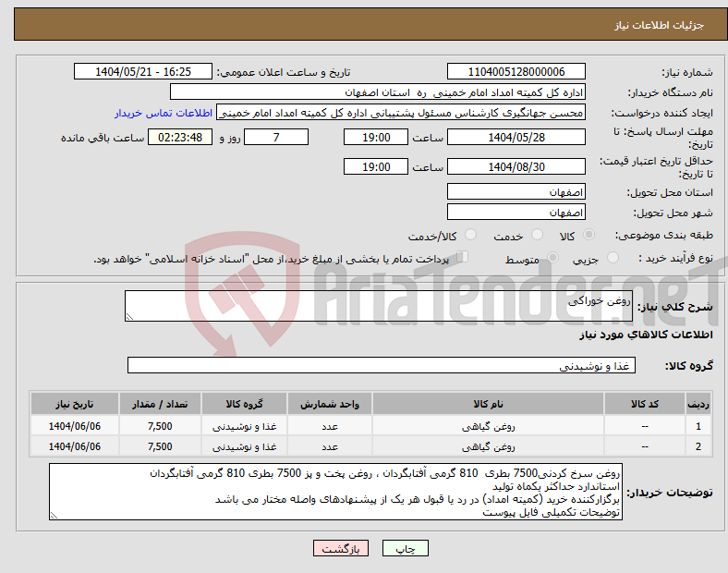Click the announcement date field 1404/05/21 - 16:25
Screen dimensions: 728x573
point(143,71)
